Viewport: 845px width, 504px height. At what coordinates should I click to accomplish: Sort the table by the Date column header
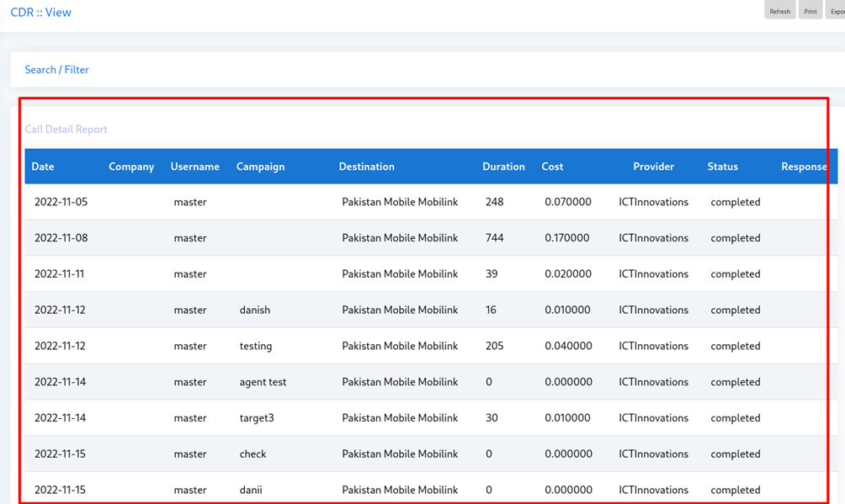43,167
